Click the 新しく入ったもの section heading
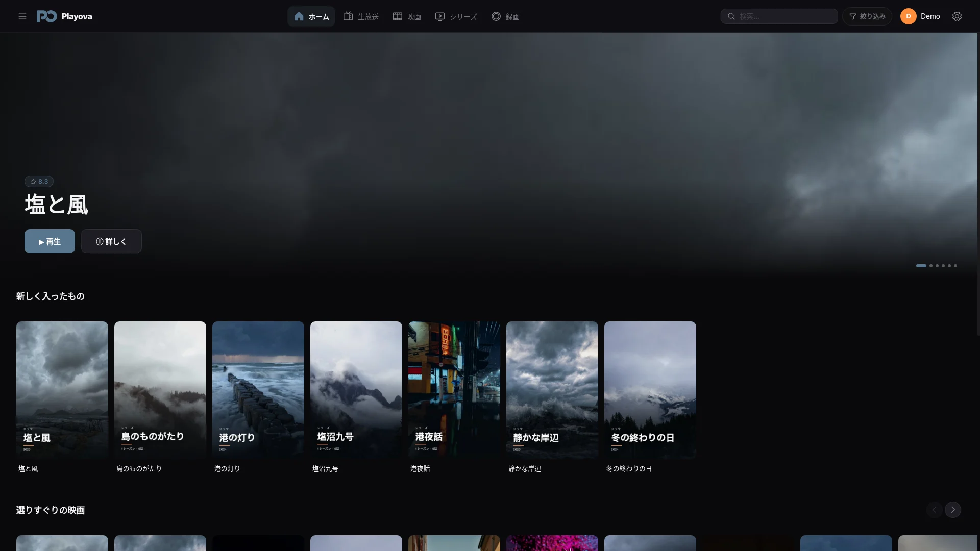The width and height of the screenshot is (980, 551). pos(51,296)
